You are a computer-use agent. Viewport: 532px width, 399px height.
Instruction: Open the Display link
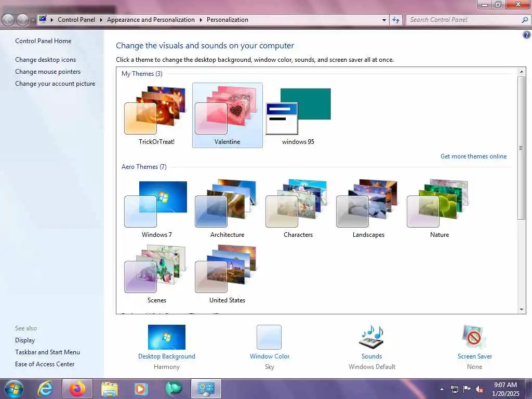(25, 340)
